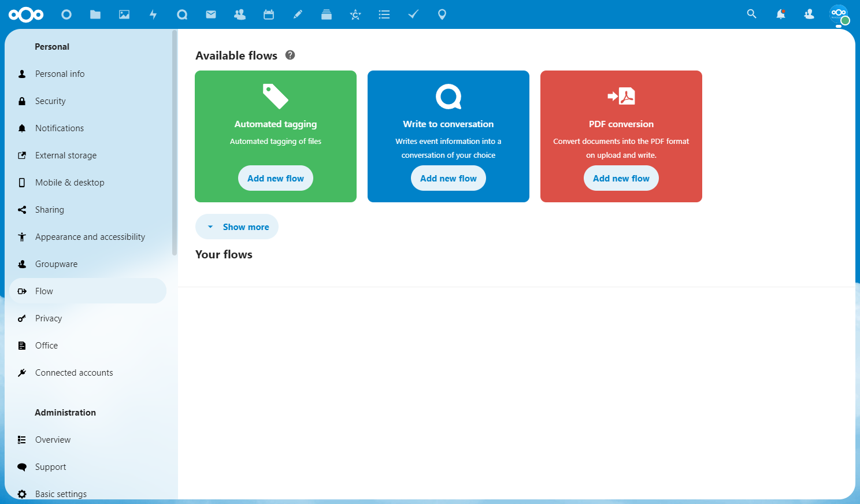The image size is (860, 504).
Task: Add new flow for Write to conversation
Action: 448,178
